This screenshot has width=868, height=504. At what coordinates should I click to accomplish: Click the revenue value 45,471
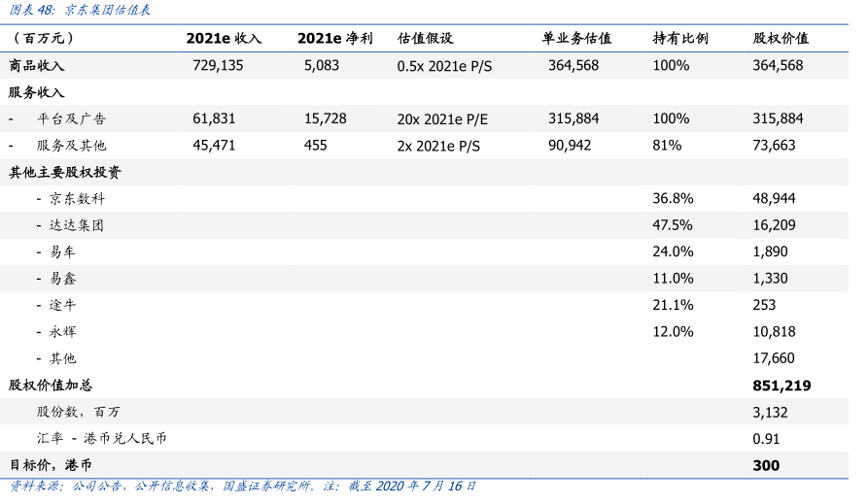[214, 145]
